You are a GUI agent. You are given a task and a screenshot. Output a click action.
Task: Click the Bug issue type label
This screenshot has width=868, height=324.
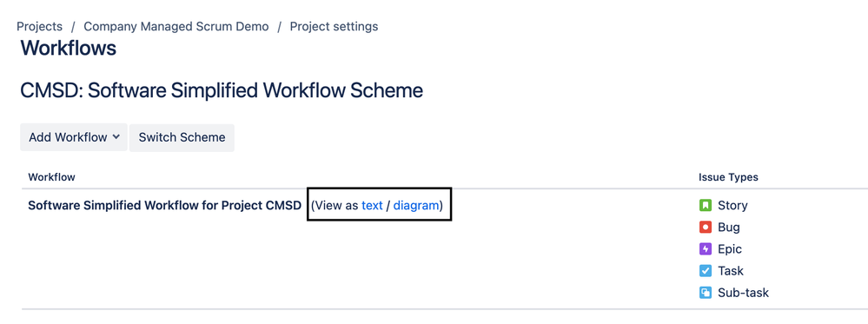coord(728,227)
